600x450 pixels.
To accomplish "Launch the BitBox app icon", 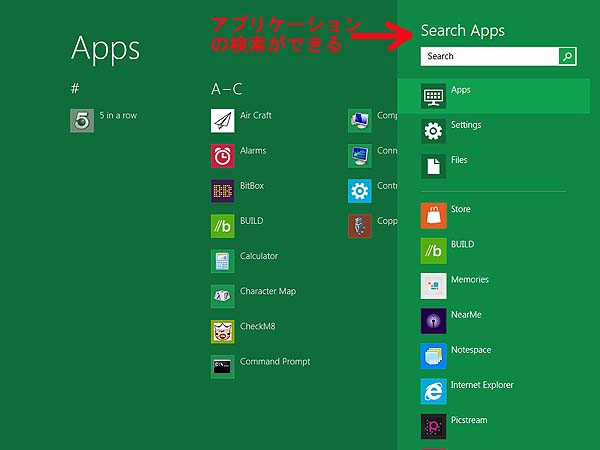I will [222, 190].
